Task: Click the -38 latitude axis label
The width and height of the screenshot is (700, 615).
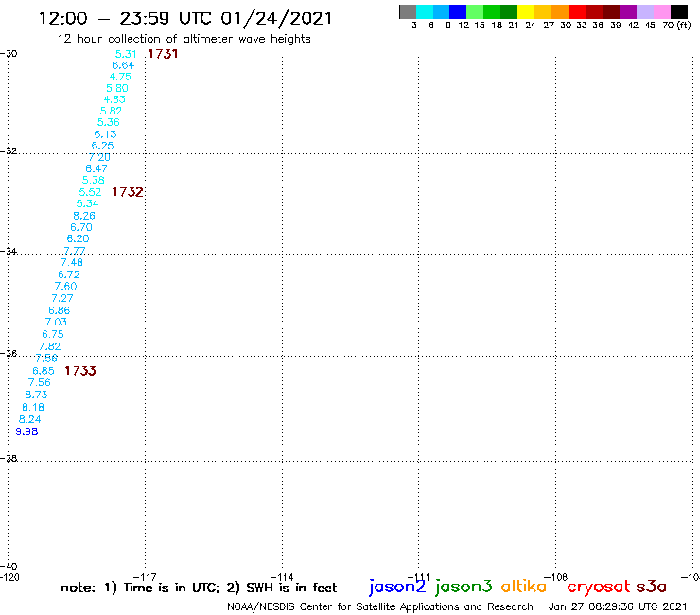Action: coord(9,458)
